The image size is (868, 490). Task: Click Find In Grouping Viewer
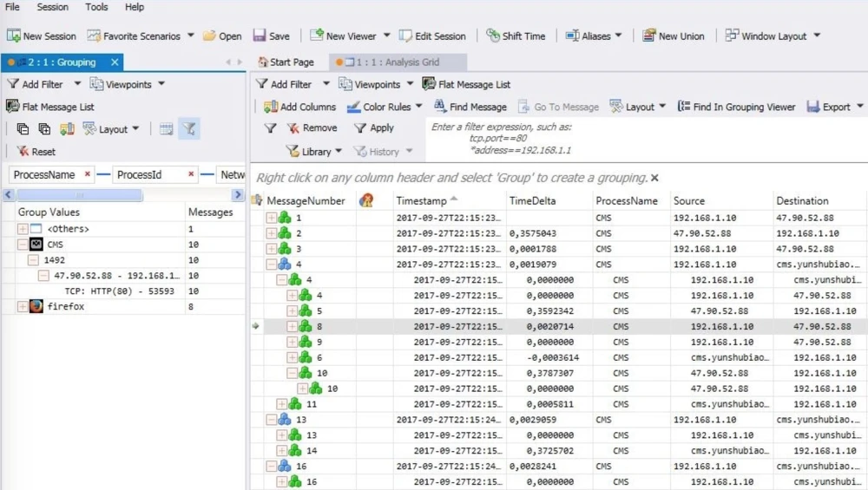tap(736, 107)
